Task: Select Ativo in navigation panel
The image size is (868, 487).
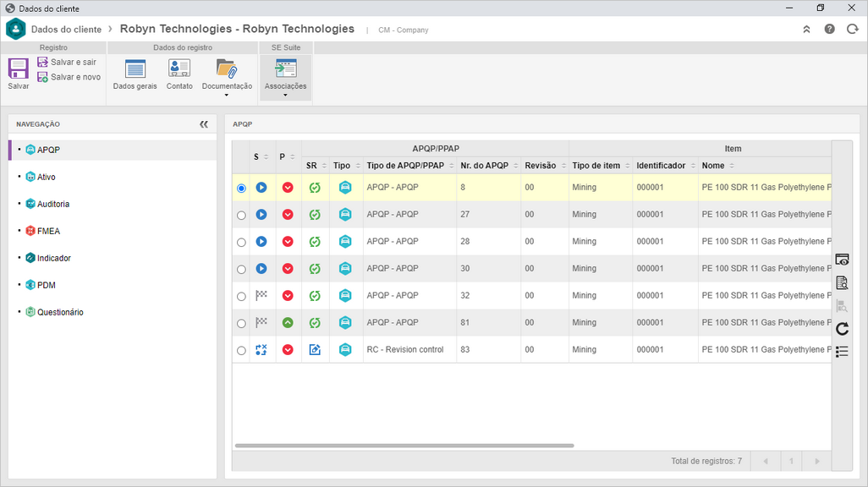Action: click(47, 177)
